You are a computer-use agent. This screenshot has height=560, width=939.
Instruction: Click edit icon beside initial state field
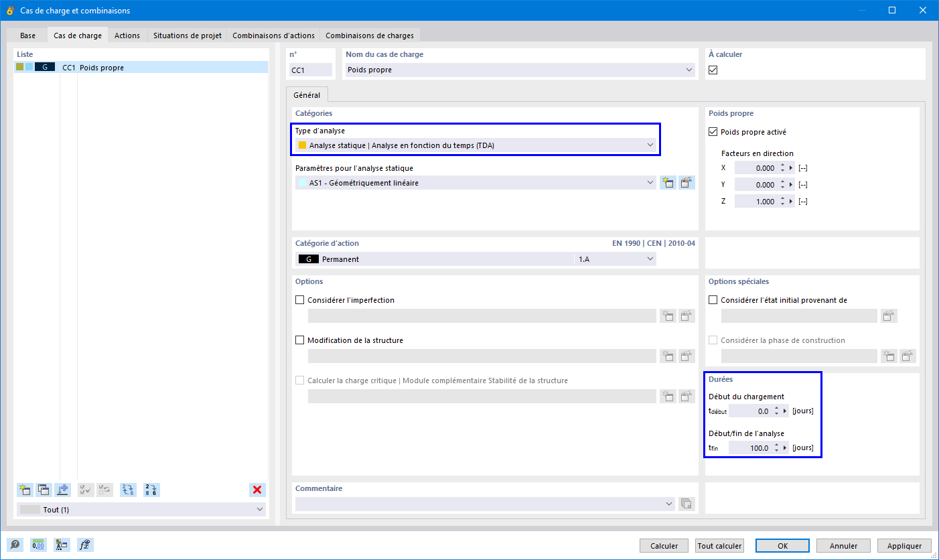coord(889,316)
